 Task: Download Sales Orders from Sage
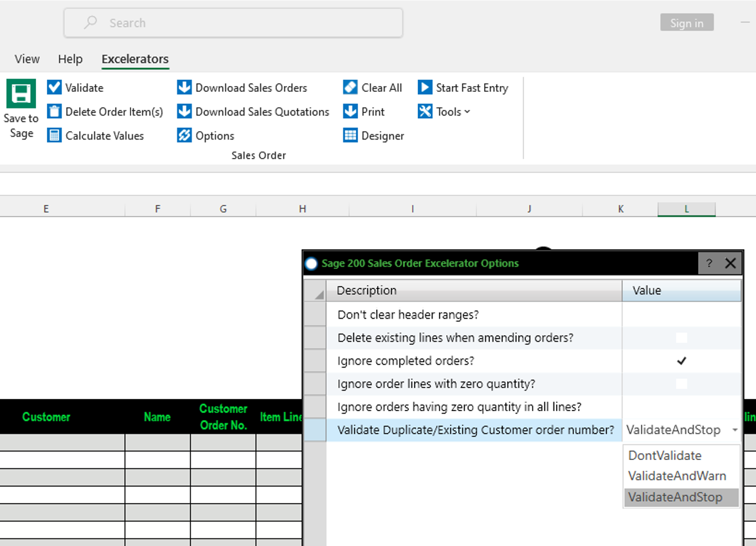point(242,88)
